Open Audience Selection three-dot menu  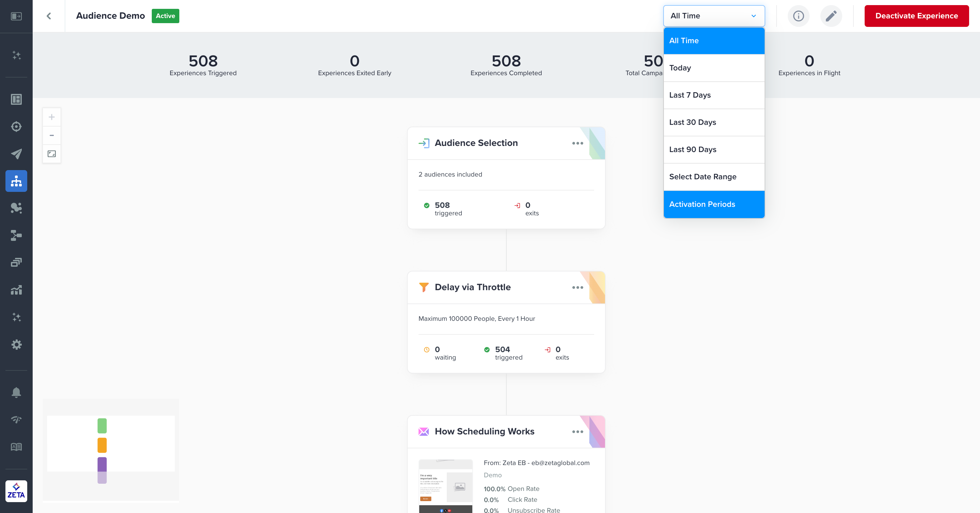pyautogui.click(x=577, y=143)
